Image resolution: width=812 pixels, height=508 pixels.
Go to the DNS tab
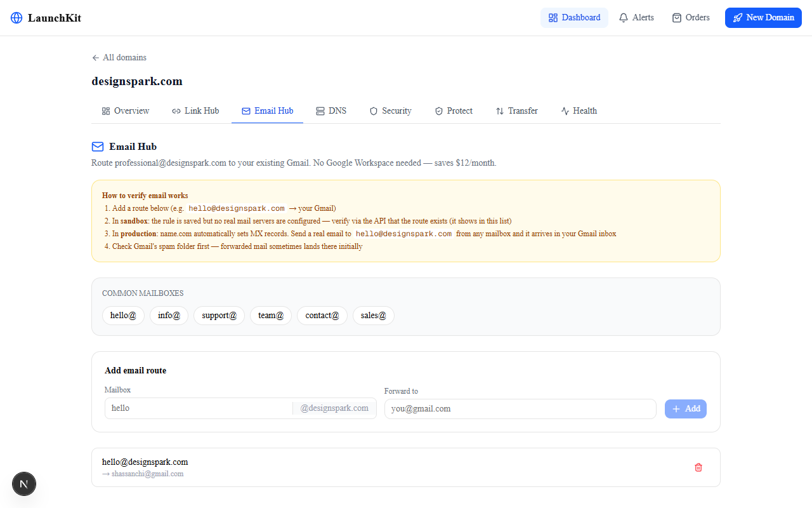coord(331,111)
